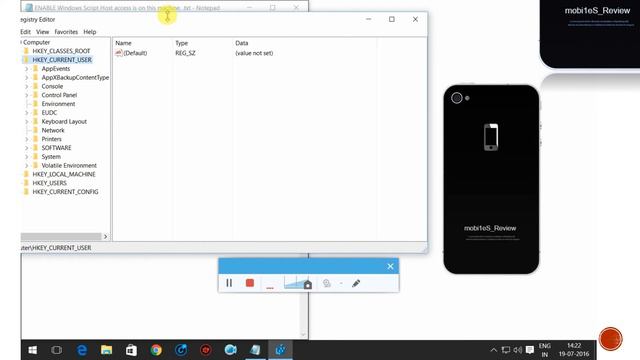Expand the Control Panel key

click(27, 95)
